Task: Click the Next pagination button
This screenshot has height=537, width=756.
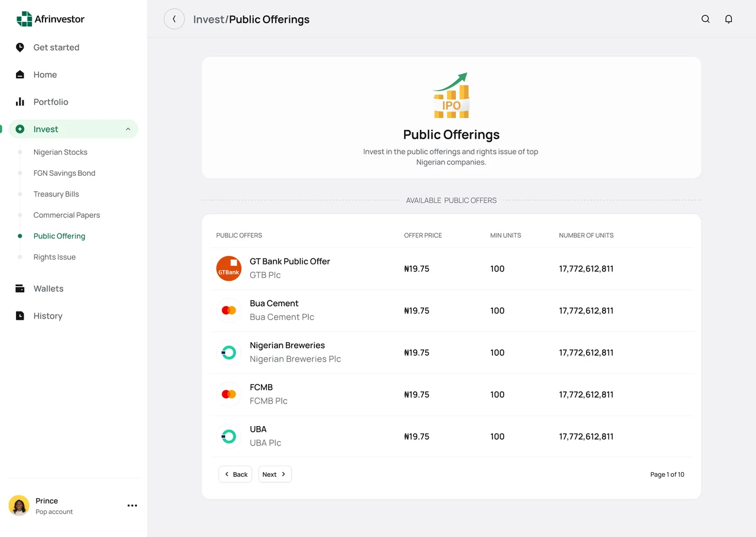Action: pyautogui.click(x=275, y=474)
